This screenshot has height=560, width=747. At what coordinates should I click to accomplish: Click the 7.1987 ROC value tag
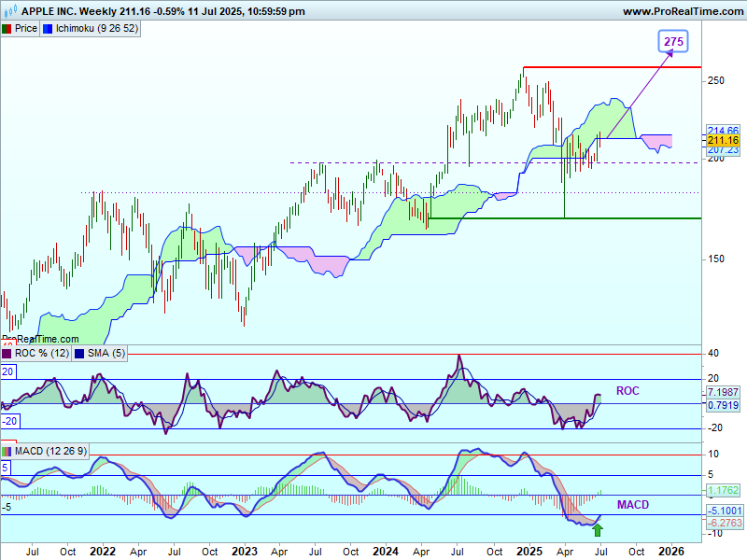723,394
